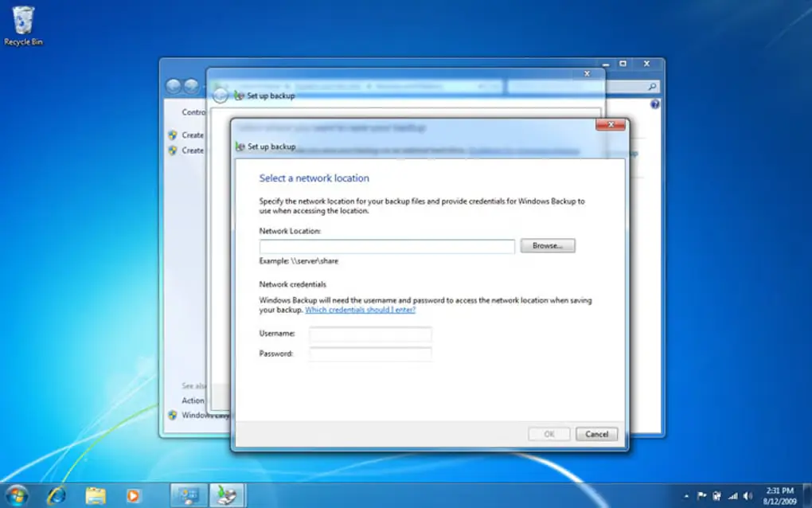Select the Set up backup icon in the taskbar
The image size is (812, 508).
[x=227, y=494]
